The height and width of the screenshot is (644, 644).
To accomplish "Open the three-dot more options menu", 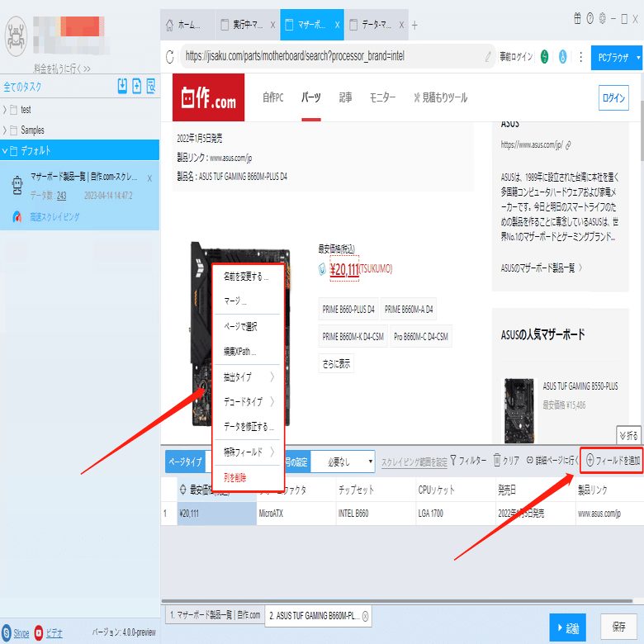I will [x=580, y=57].
